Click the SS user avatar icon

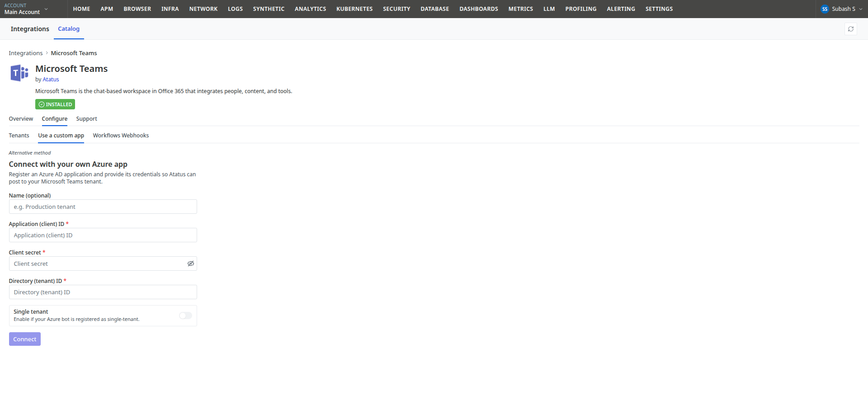click(x=825, y=9)
